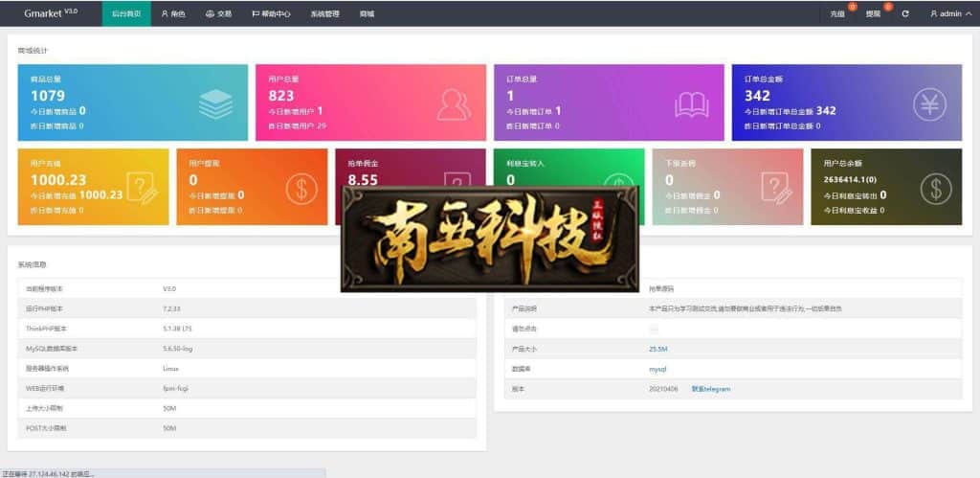Click the yen icon on 订单总金额 card
Viewport: 980px width, 478px height.
point(929,103)
